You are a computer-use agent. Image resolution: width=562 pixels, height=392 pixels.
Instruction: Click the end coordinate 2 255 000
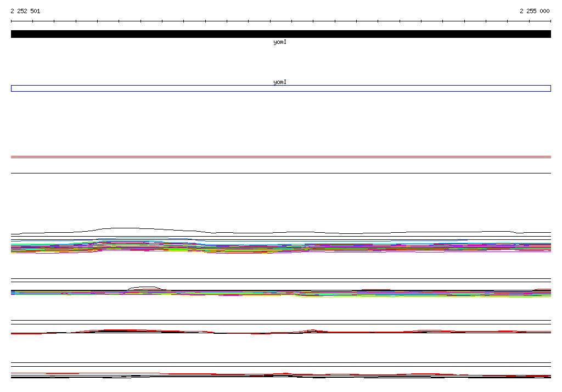(535, 11)
